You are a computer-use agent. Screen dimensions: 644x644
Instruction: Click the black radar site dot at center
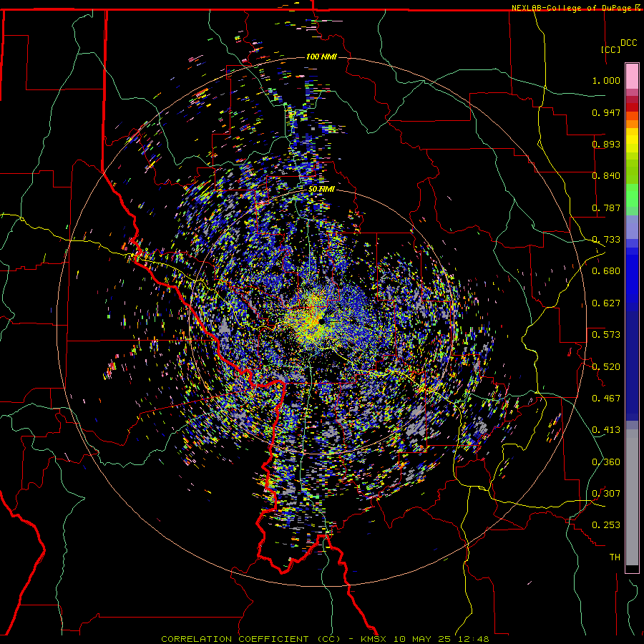[x=321, y=321]
